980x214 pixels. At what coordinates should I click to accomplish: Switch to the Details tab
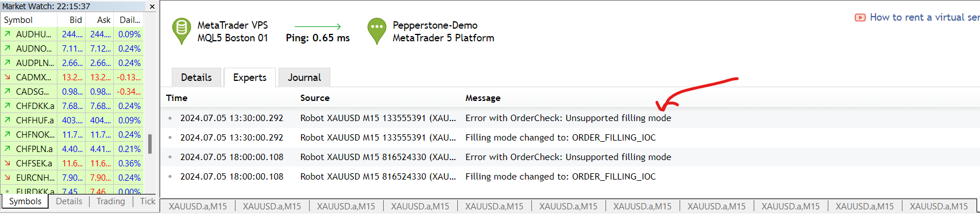pos(196,77)
